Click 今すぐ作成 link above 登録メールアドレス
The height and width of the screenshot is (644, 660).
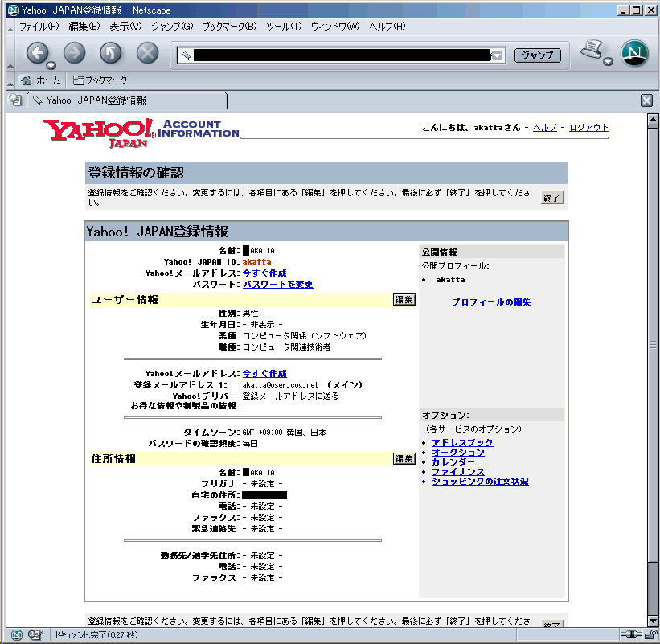point(264,373)
